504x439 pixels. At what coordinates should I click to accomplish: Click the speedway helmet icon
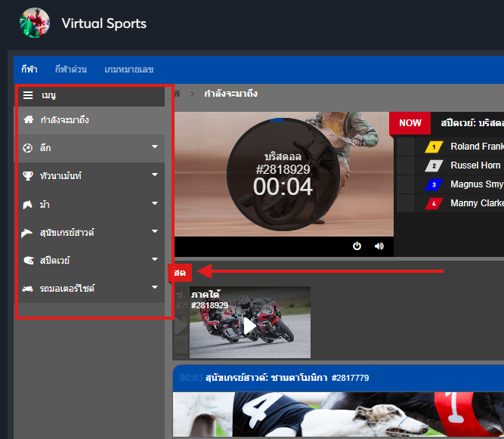pos(28,260)
